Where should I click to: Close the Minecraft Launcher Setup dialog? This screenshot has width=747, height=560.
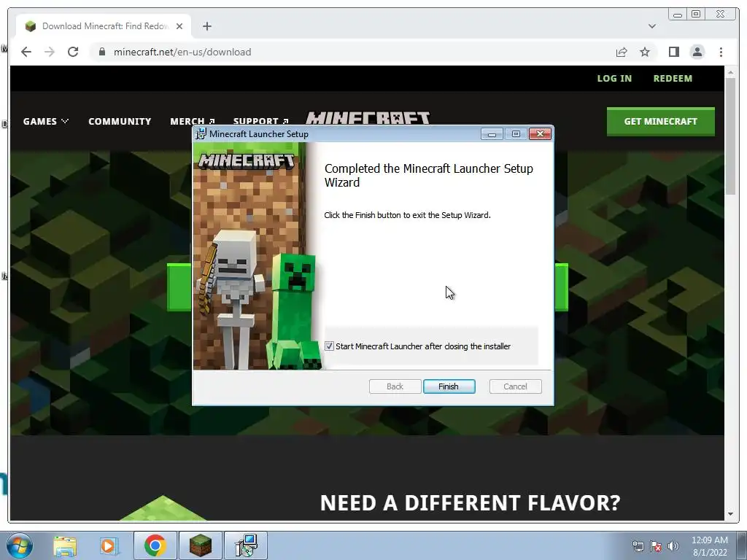coord(540,134)
